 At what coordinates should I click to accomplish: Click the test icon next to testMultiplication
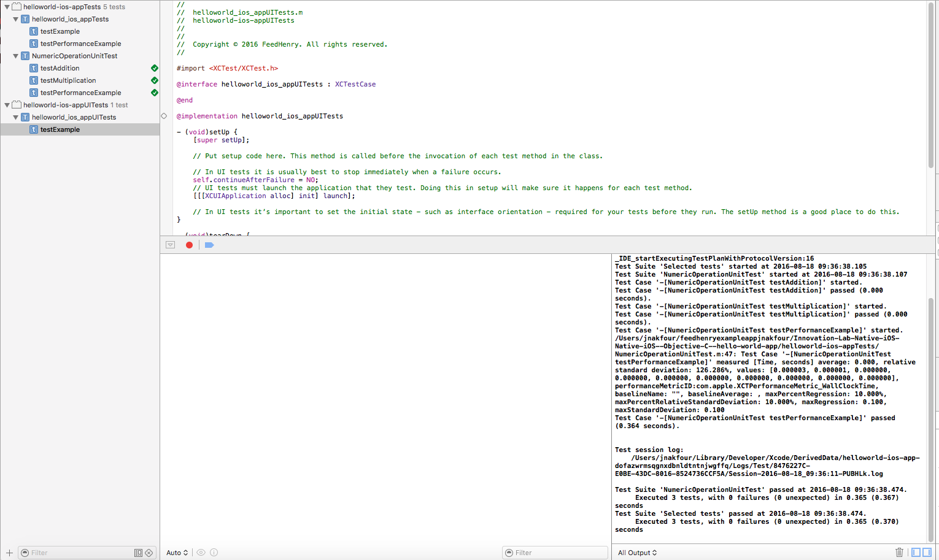coord(34,80)
